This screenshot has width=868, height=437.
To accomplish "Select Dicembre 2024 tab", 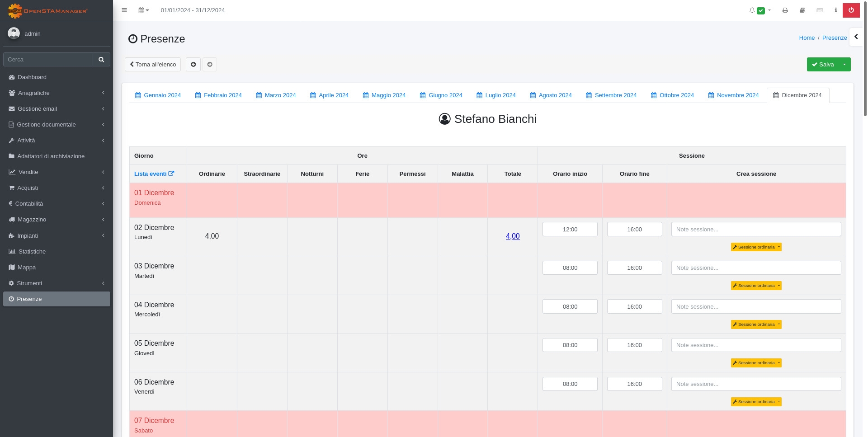I will coord(797,95).
